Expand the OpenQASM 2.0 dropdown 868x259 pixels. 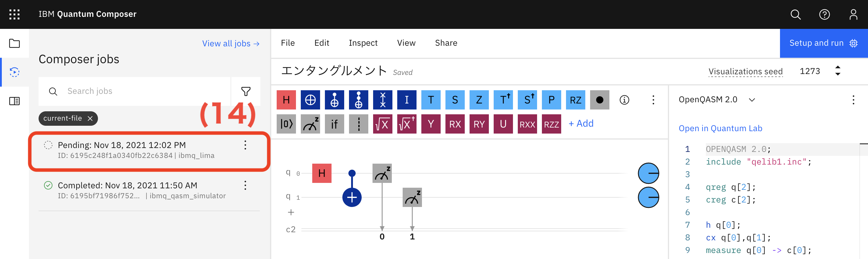752,100
